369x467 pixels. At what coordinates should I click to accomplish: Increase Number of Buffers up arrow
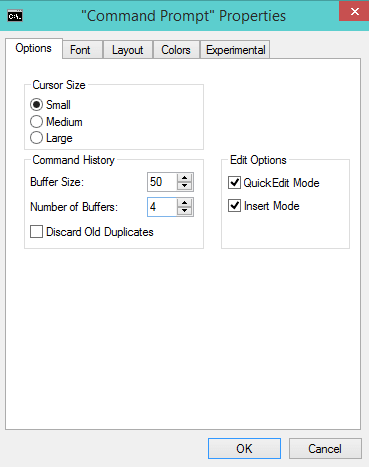184,203
